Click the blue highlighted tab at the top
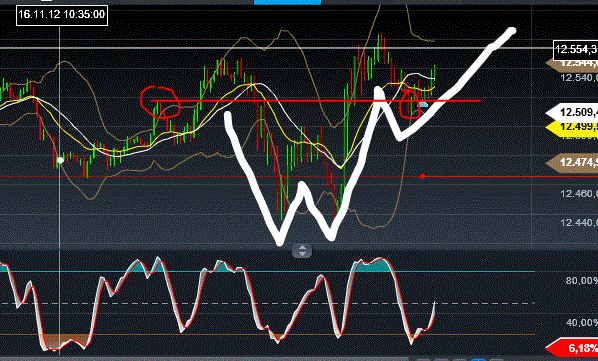Screen dimensions: 598x361 click(x=288, y=2)
